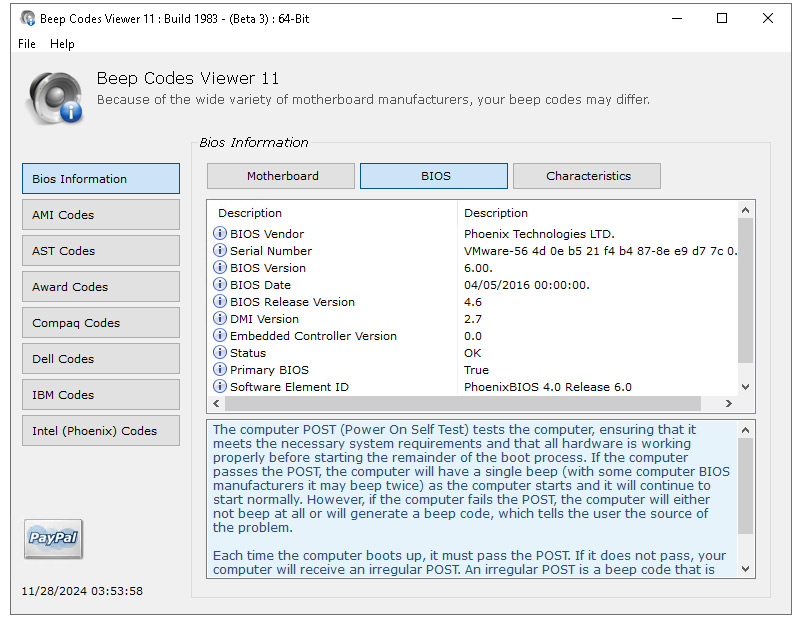Click the BIOS table's scroll-right arrow
Viewport: 796px width, 618px height.
tap(729, 403)
